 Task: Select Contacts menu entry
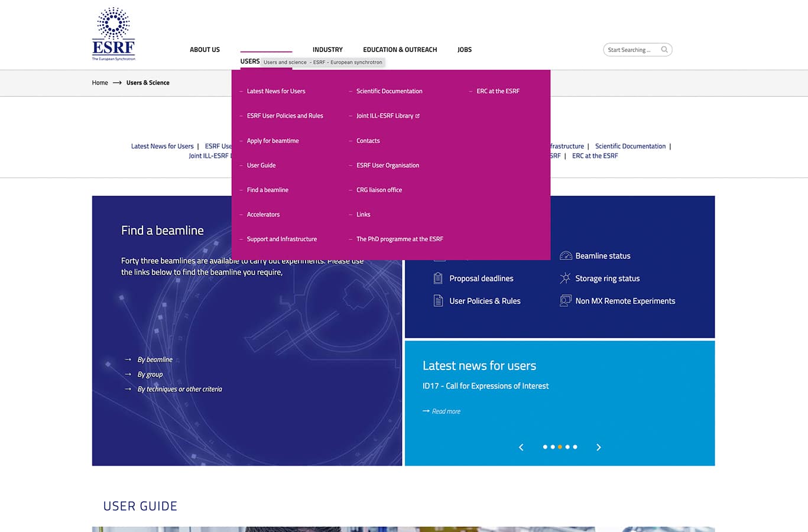[x=368, y=141]
